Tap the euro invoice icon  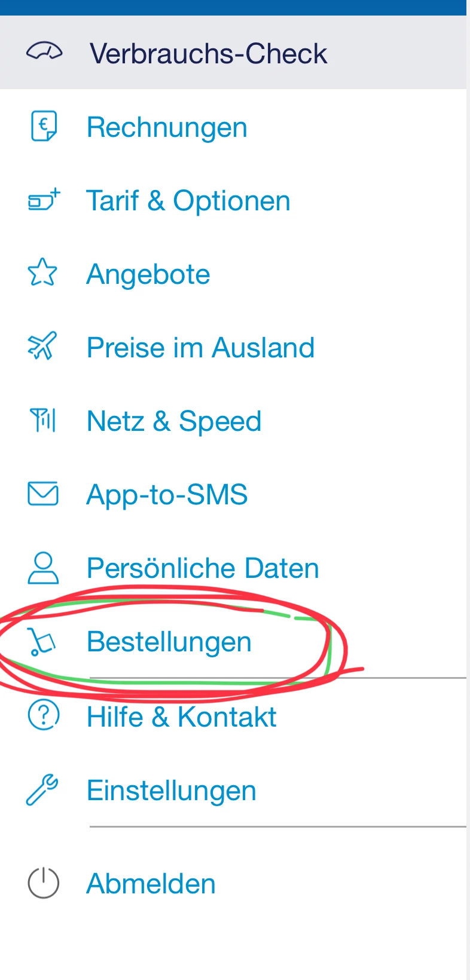click(x=44, y=127)
